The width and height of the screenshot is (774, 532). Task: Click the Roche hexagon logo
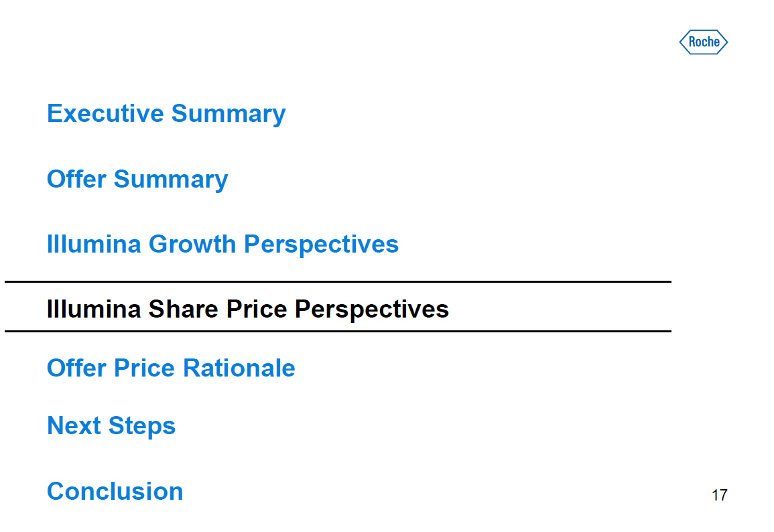click(x=703, y=42)
